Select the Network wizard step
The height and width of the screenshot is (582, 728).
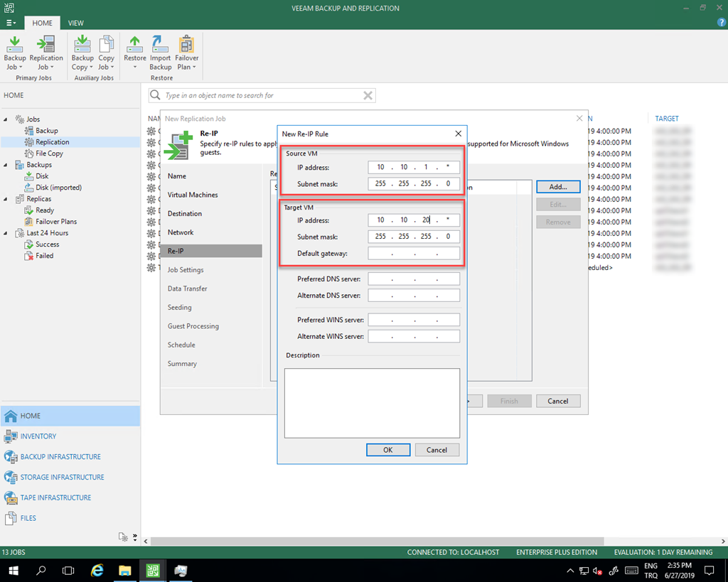pos(181,232)
